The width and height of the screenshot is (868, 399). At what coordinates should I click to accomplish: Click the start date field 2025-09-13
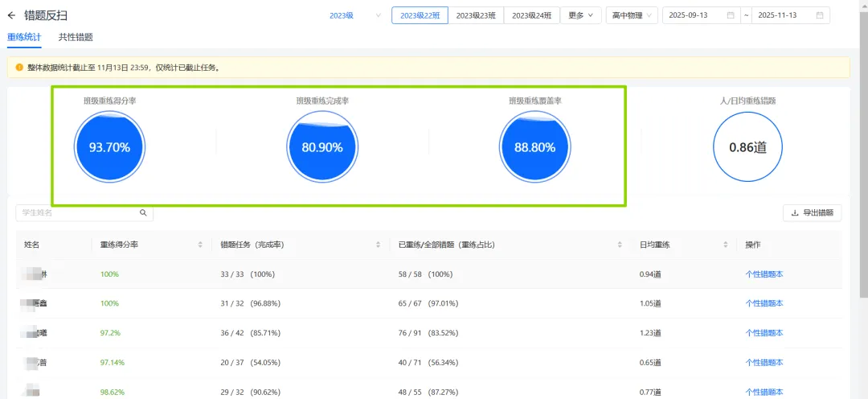[702, 15]
